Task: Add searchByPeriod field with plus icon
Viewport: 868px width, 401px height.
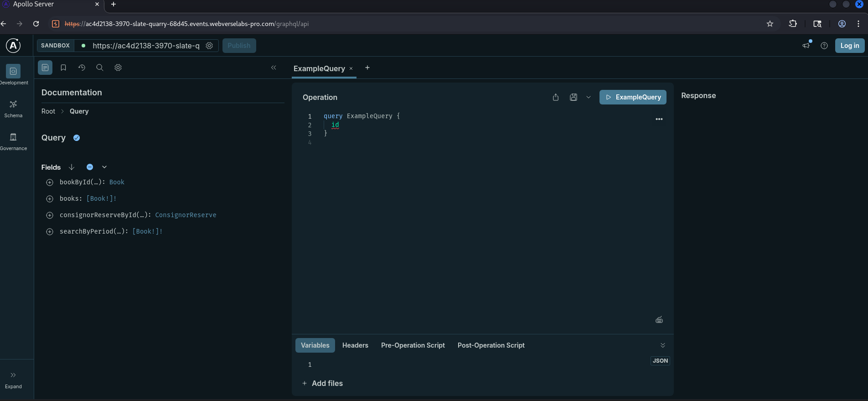Action: [x=50, y=232]
